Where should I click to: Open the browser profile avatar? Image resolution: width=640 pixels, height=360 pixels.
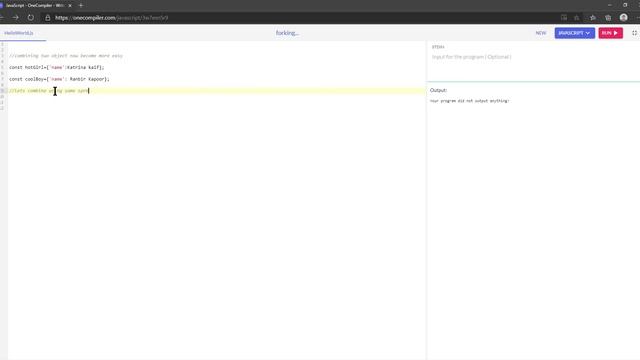tap(623, 17)
